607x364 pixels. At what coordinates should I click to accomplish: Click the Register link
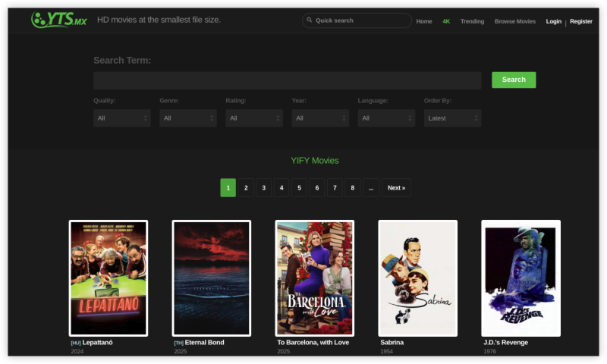(580, 21)
